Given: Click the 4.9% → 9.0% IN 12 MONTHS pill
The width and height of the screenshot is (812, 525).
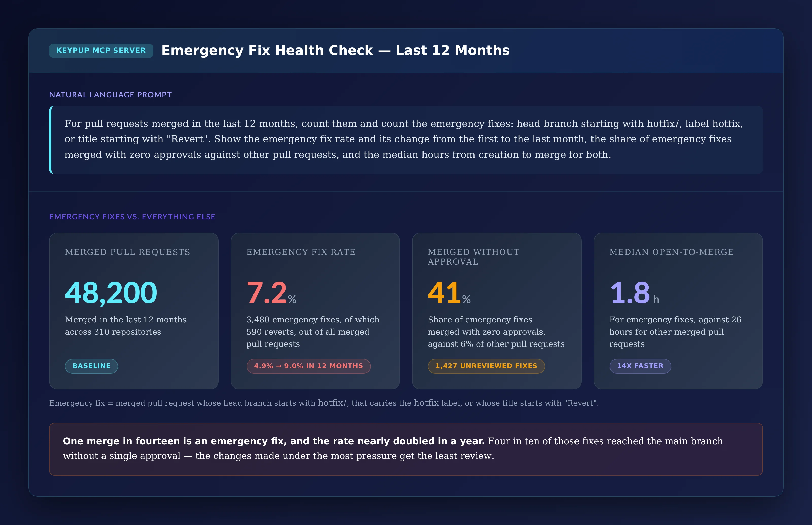Looking at the screenshot, I should click(x=308, y=366).
